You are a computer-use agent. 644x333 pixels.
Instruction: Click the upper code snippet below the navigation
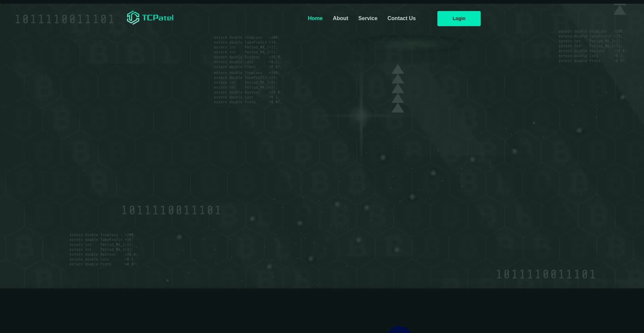[248, 52]
